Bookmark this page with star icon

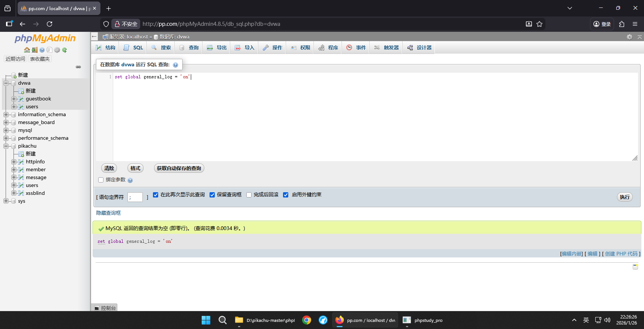point(539,24)
